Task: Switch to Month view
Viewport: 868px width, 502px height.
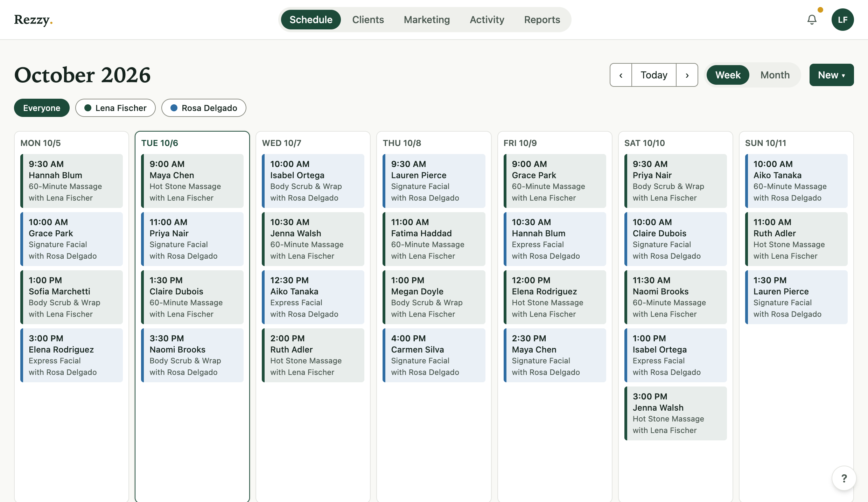Action: [x=775, y=75]
